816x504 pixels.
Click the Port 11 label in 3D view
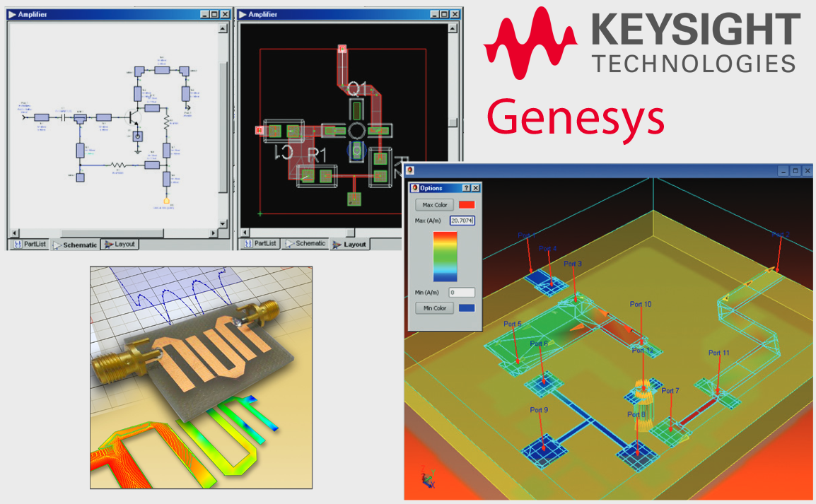point(718,353)
